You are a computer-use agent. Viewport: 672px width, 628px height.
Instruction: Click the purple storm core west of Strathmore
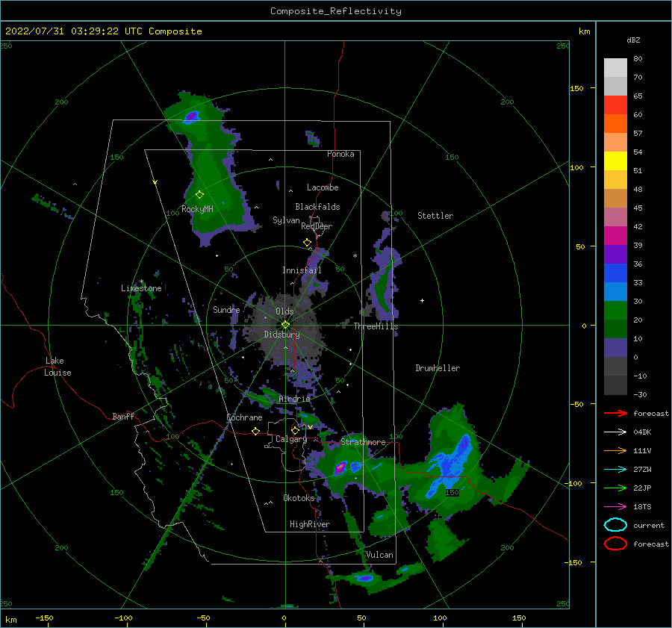pyautogui.click(x=340, y=467)
